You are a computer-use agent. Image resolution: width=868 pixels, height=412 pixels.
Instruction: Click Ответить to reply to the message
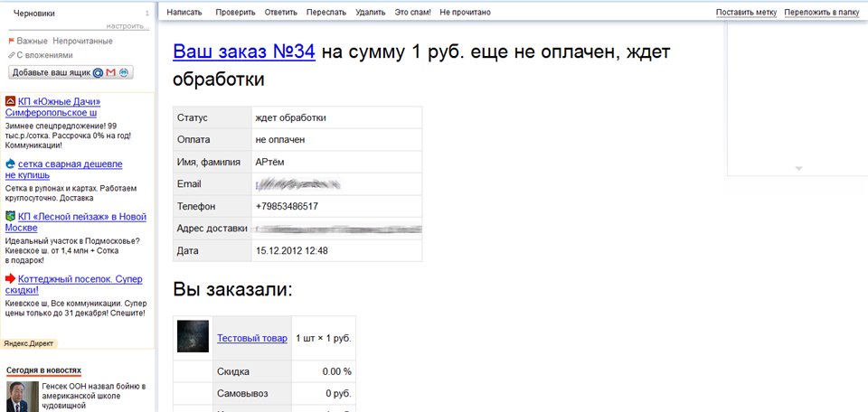pos(280,12)
